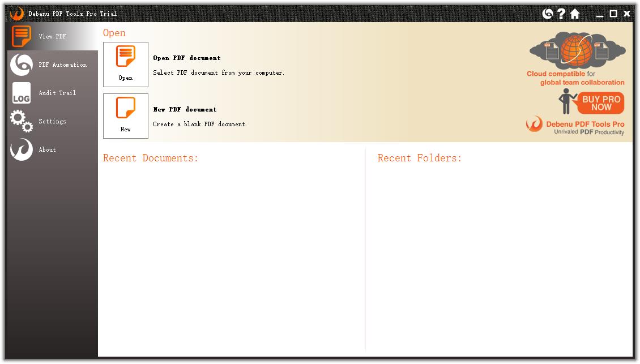Open help via the question mark icon
Viewport: 640px width, 364px height.
coord(561,14)
